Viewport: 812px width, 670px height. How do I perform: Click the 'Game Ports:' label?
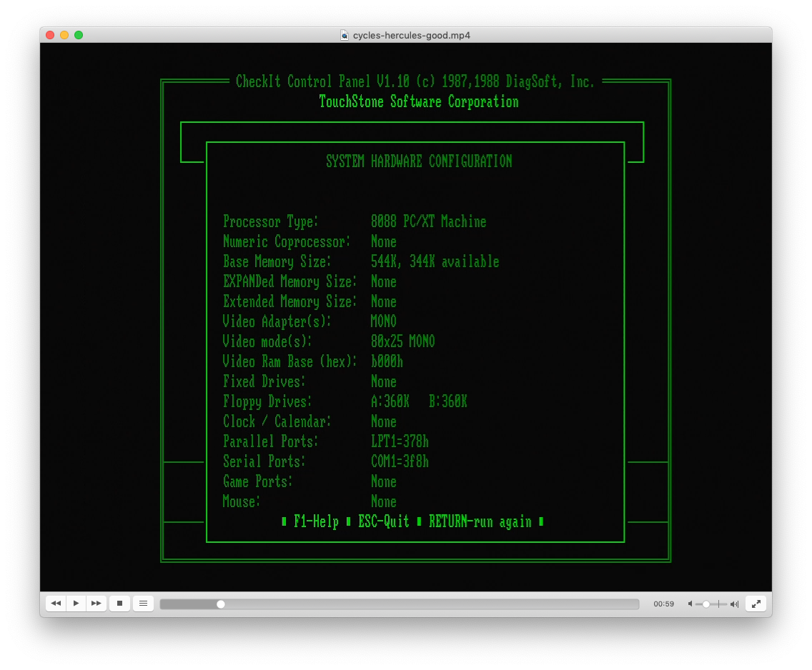[257, 481]
